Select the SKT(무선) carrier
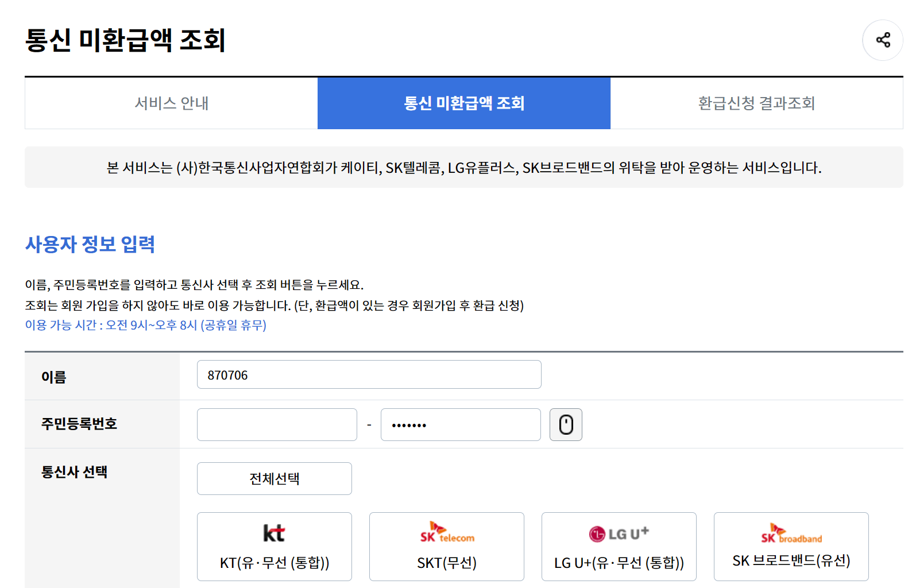 [x=447, y=547]
